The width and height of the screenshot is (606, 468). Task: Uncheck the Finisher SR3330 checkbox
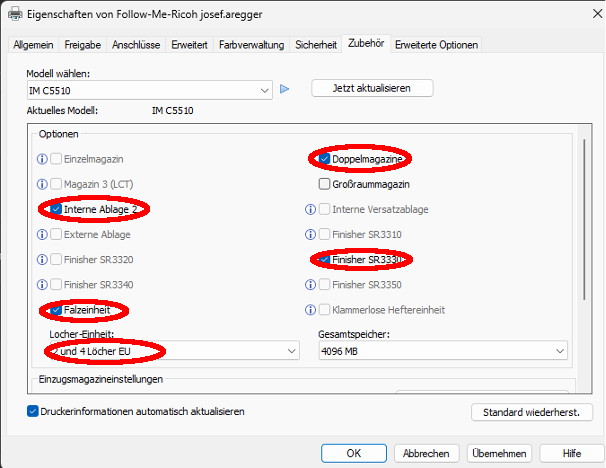tap(324, 259)
